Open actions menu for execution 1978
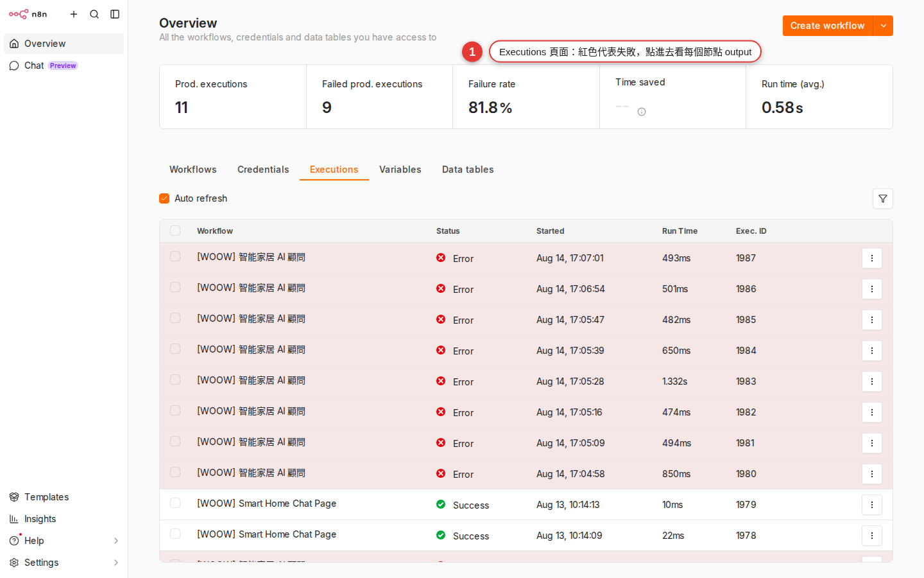 click(x=872, y=536)
